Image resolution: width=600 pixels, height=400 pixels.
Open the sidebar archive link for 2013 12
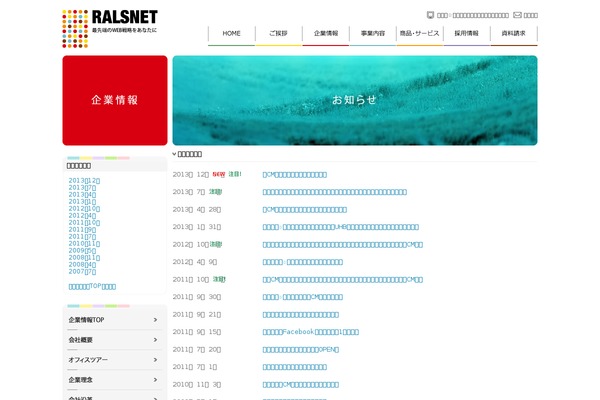84,181
